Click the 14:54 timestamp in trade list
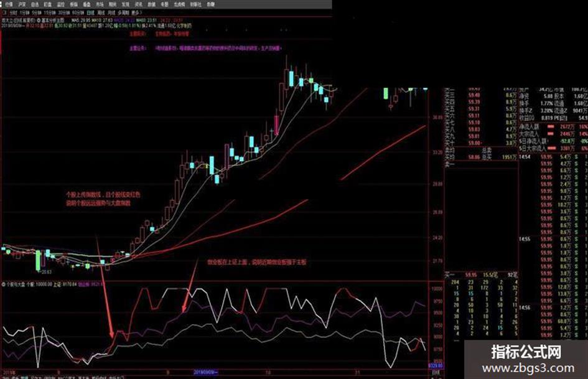 (525, 157)
